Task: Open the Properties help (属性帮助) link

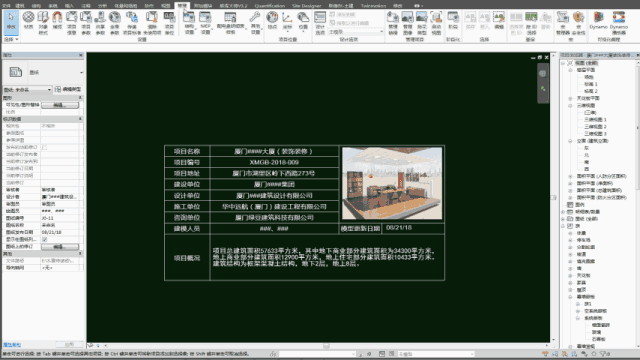Action: (x=12, y=345)
